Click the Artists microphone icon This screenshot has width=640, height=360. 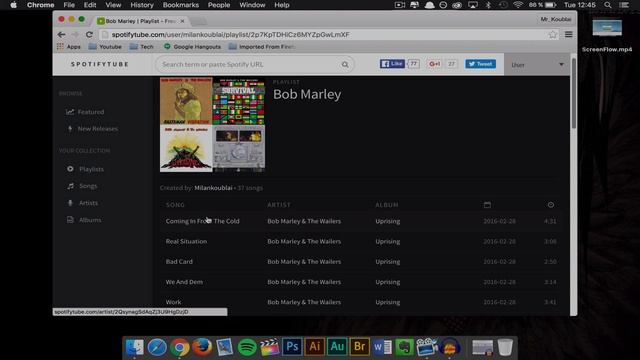70,203
